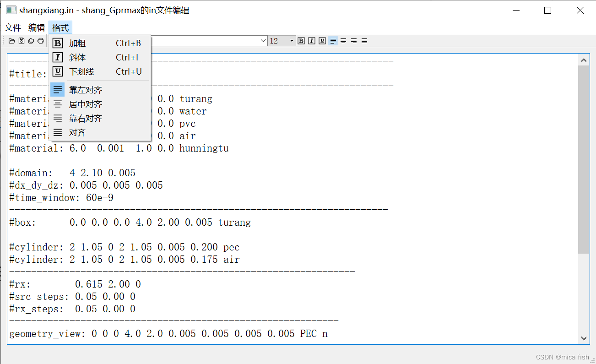596x364 pixels.
Task: Choose 下划线 from the format menu
Action: coord(100,71)
